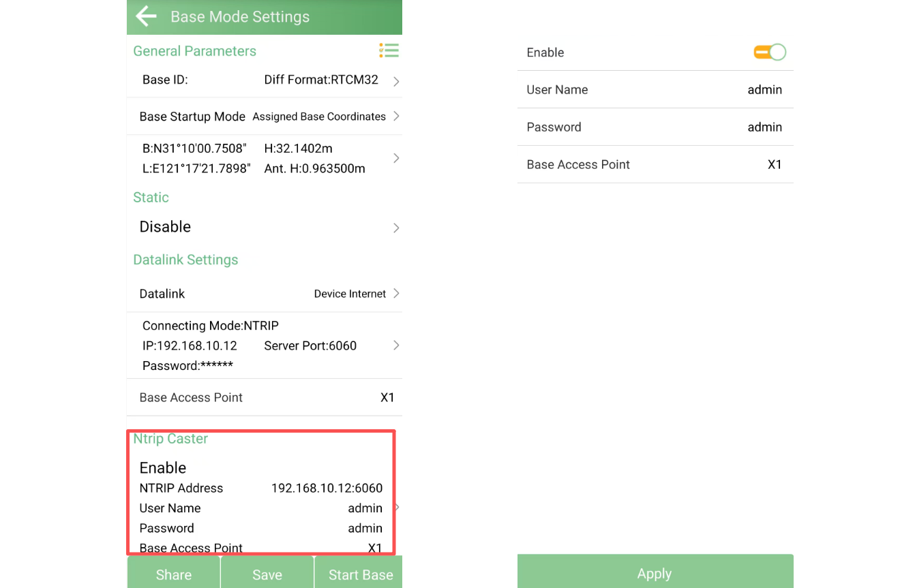Tap the Apply button
The image size is (915, 588).
tap(655, 572)
